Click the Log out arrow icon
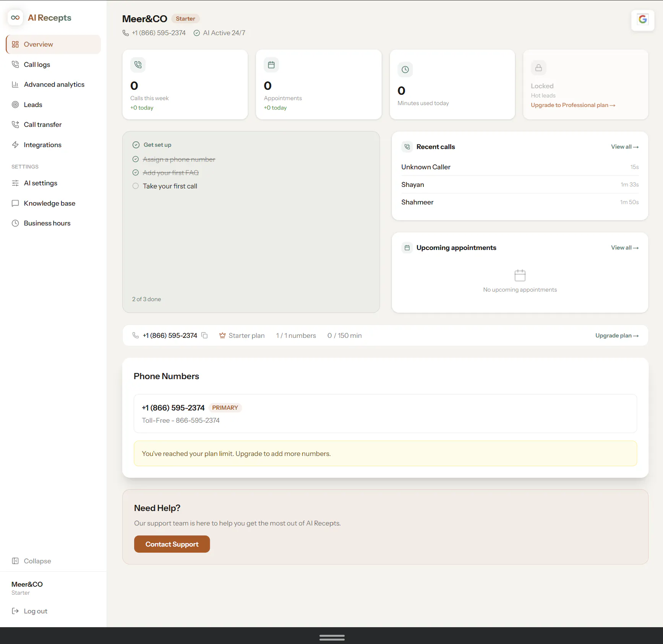 click(x=15, y=611)
